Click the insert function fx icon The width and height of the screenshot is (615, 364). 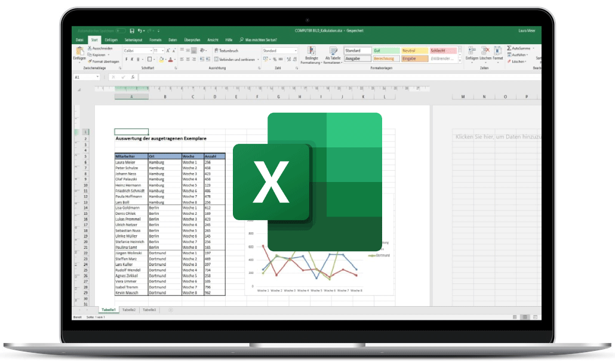[x=133, y=77]
